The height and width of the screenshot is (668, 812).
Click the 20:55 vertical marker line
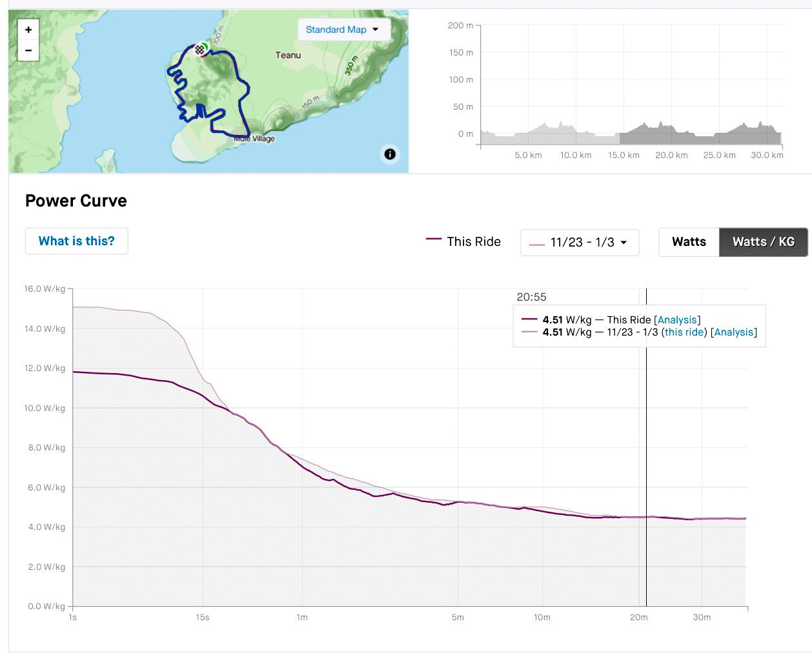pyautogui.click(x=646, y=452)
